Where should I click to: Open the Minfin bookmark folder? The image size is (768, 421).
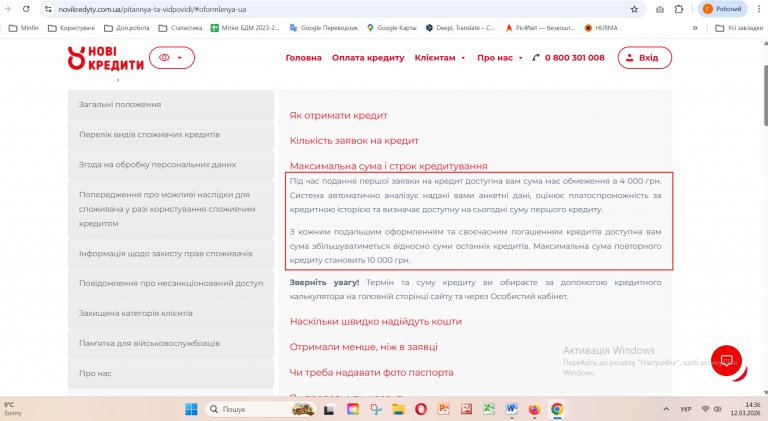(x=24, y=28)
